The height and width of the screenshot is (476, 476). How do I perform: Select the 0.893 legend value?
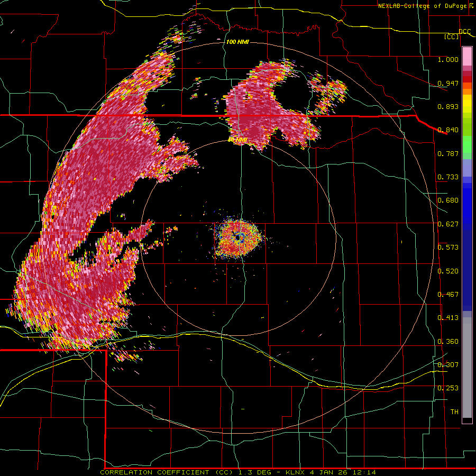point(448,106)
